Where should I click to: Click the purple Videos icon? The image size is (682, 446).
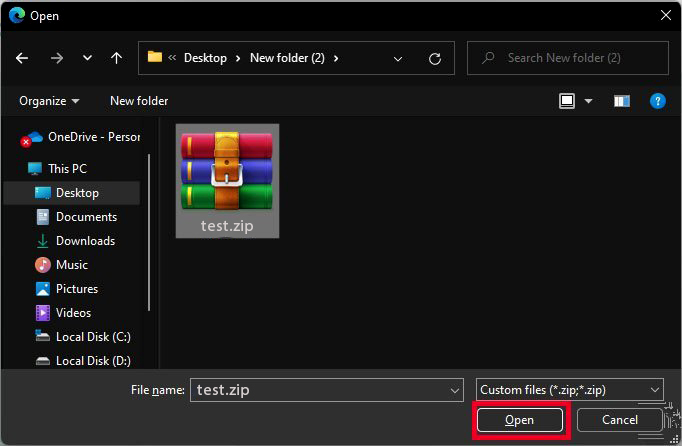[x=43, y=313]
